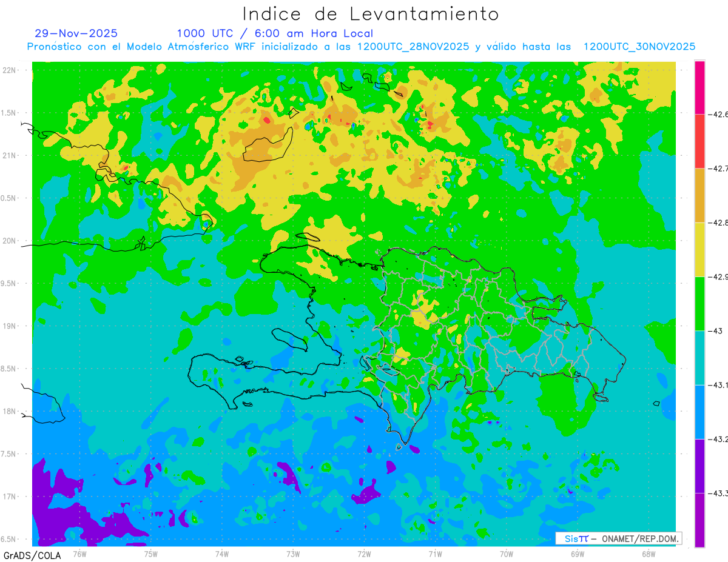The image size is (728, 562).
Task: Click the "21N" latitude label
Action: (x=10, y=155)
